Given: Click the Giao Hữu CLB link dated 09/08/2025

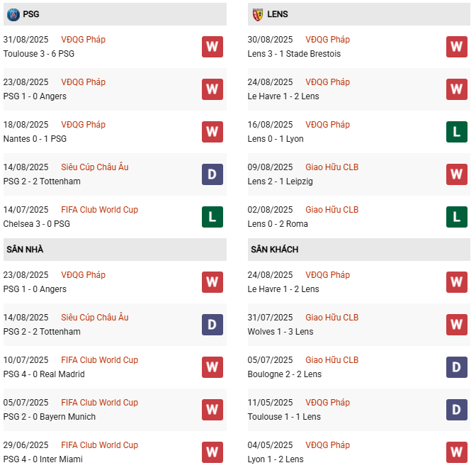Looking at the screenshot, I should (332, 167).
